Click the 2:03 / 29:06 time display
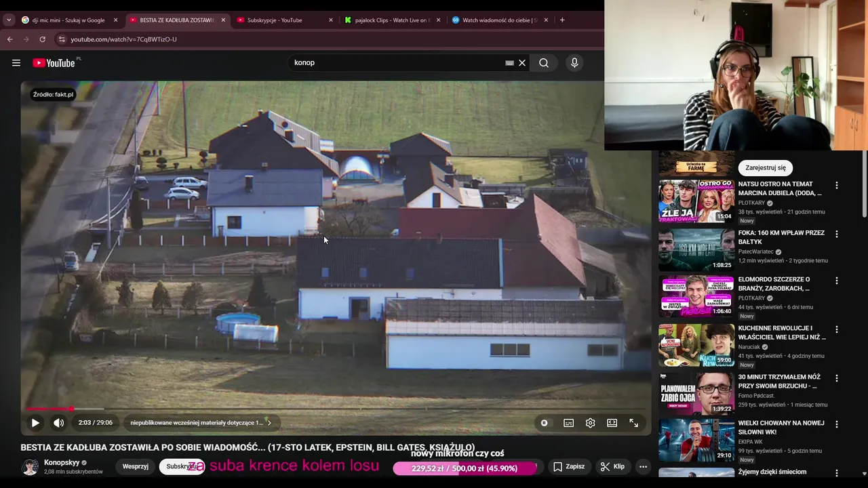Screen dimensions: 868x488 click(95, 423)
